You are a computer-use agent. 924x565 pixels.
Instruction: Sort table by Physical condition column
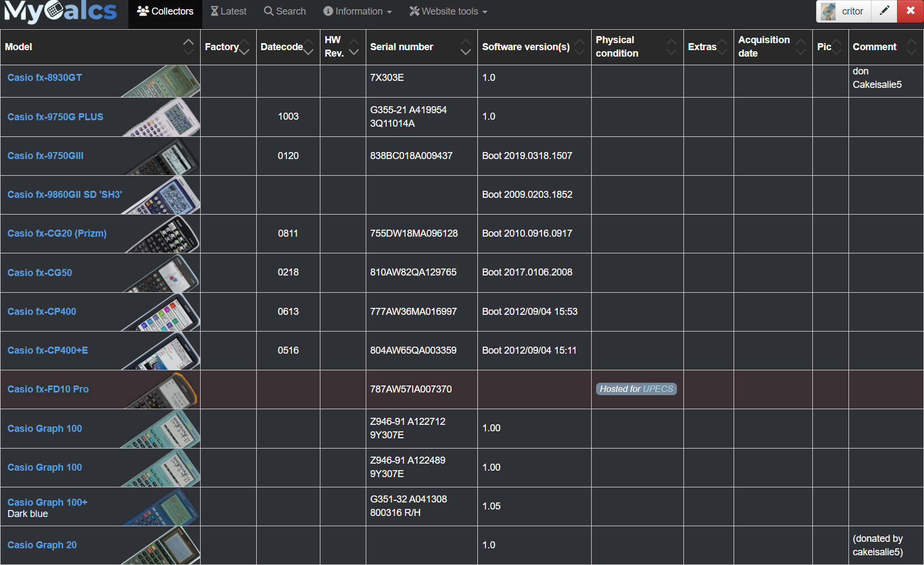[637, 47]
